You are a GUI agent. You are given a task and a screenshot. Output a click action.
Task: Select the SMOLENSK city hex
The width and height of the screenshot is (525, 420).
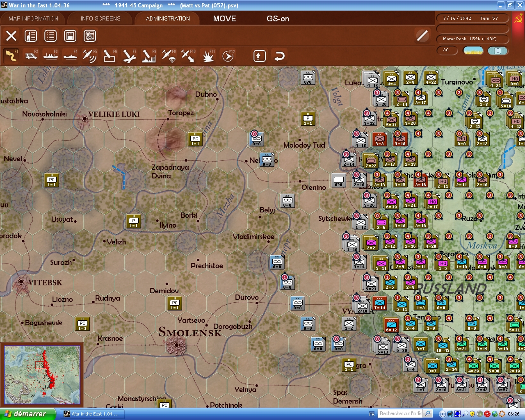(x=176, y=345)
